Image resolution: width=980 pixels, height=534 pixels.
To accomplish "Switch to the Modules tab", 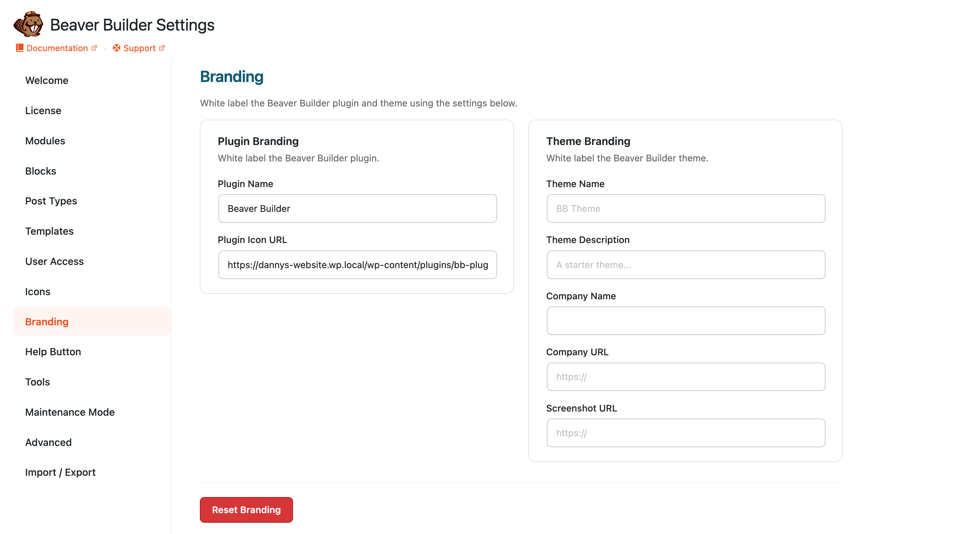I will 92,141.
